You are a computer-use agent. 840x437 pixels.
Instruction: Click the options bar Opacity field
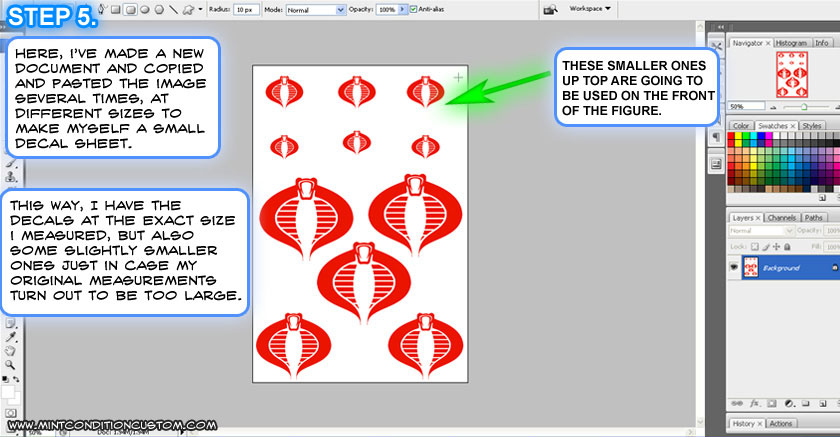pos(387,10)
